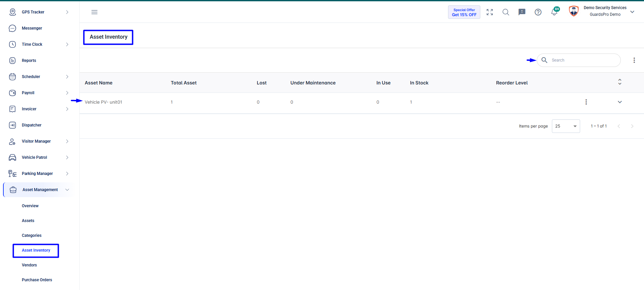Toggle sort arrows in table header
This screenshot has height=290, width=644.
point(620,82)
